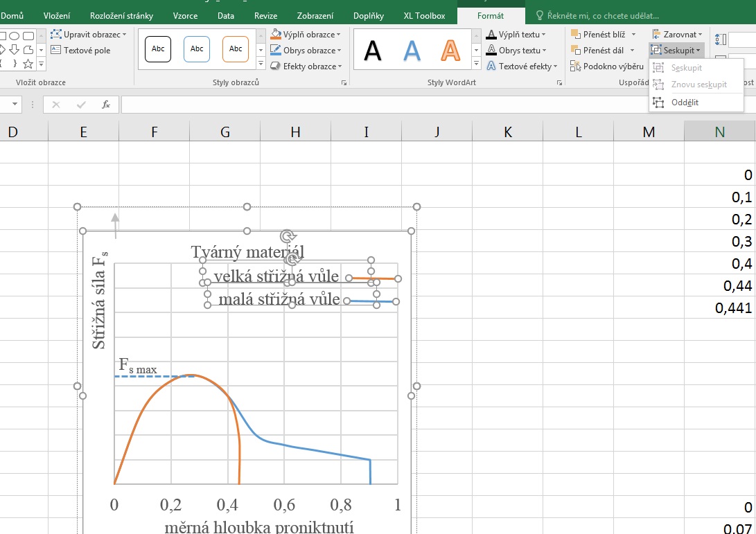Expand the Výplň obrazce fill dropdown
Image resolution: width=756 pixels, height=534 pixels.
[x=338, y=34]
